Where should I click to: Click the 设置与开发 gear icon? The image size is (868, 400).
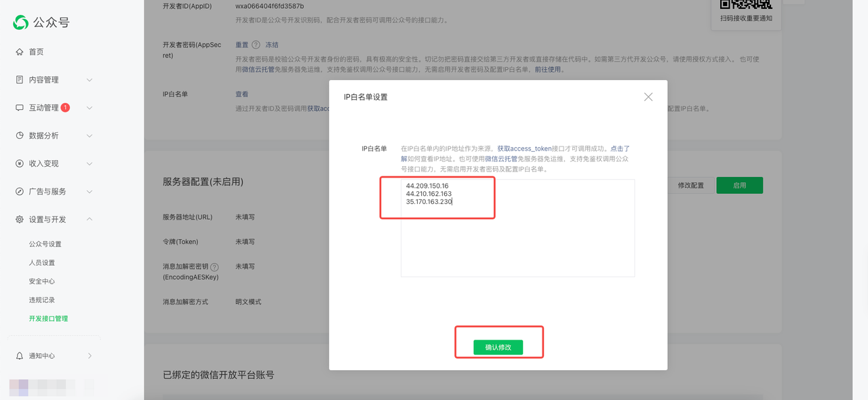click(x=20, y=219)
